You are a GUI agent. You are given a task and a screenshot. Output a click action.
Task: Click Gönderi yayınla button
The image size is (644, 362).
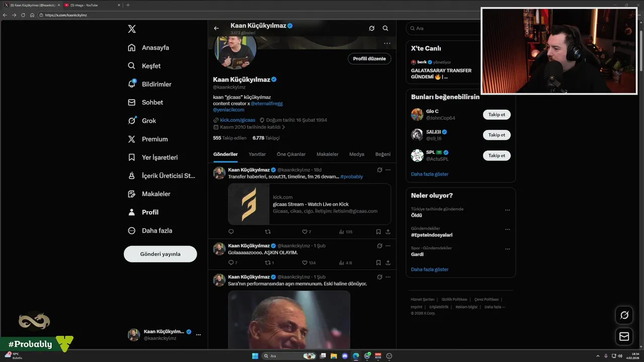click(x=160, y=254)
